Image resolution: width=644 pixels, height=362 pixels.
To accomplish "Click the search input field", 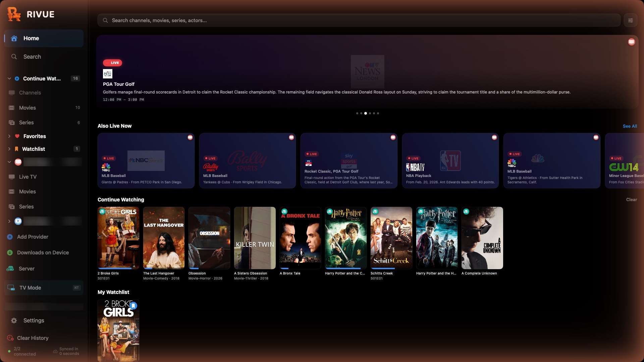I will pos(359,20).
